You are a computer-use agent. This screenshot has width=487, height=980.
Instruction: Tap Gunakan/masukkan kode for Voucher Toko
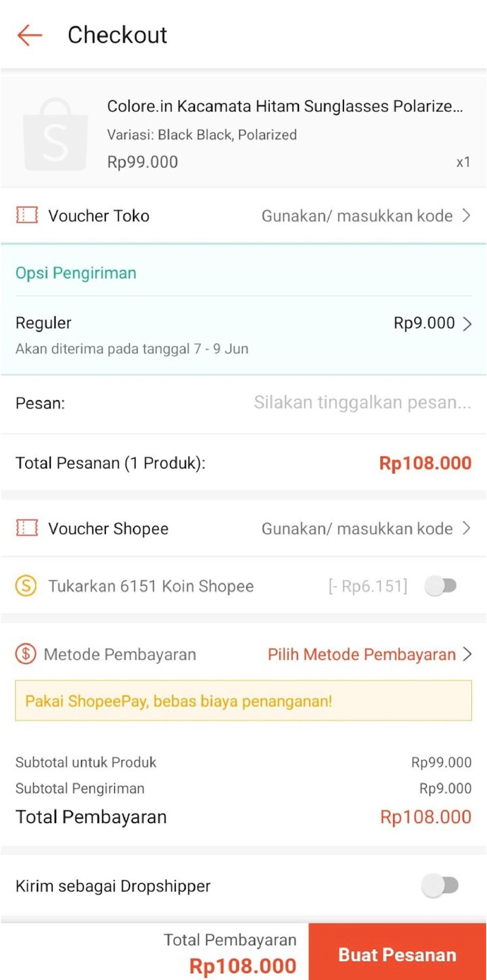tap(357, 216)
